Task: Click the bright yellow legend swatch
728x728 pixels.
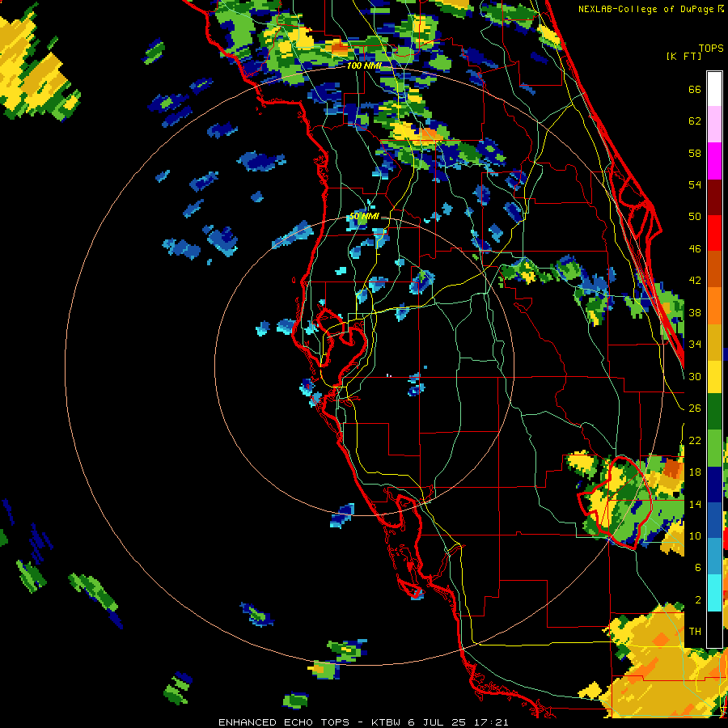Action: 714,378
